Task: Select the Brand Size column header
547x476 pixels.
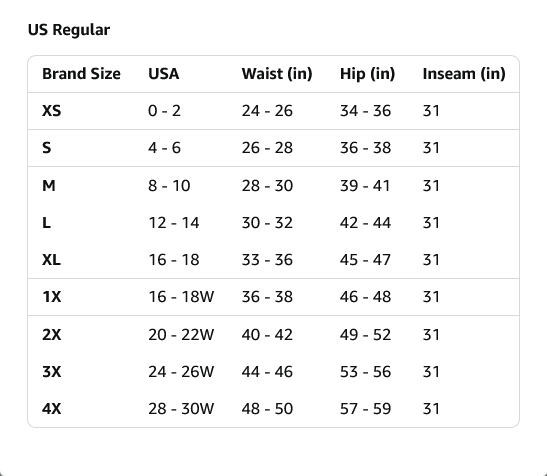Action: (81, 74)
